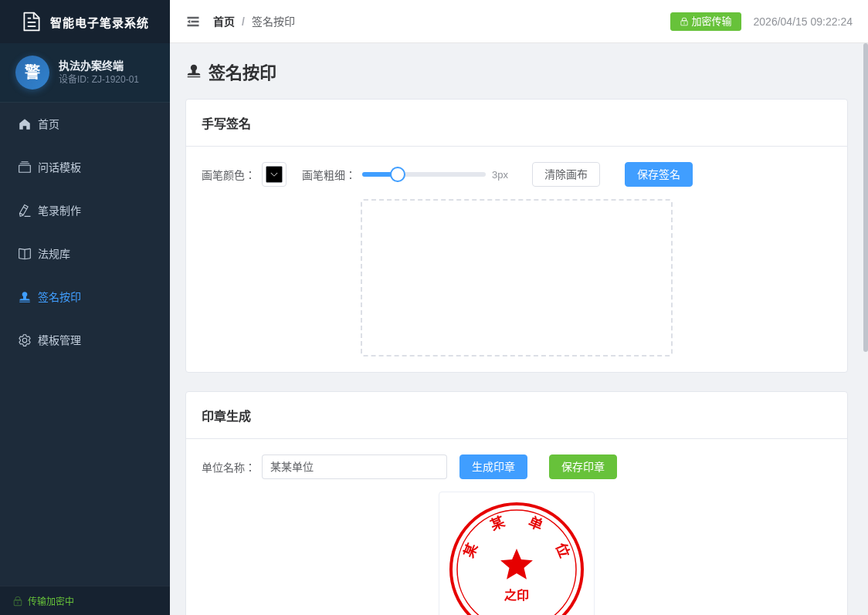Click the green 加密传输 badge
This screenshot has width=868, height=615.
pyautogui.click(x=705, y=22)
